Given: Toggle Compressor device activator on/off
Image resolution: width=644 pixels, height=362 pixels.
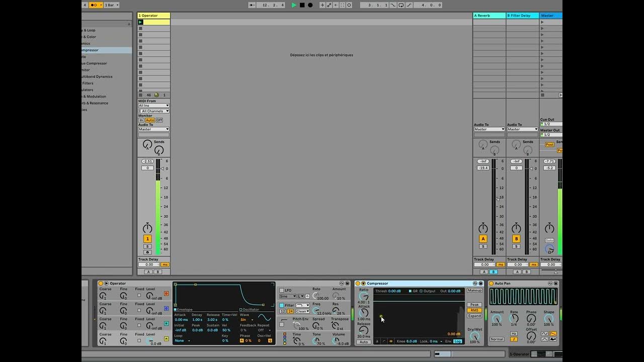Looking at the screenshot, I should pos(358,284).
